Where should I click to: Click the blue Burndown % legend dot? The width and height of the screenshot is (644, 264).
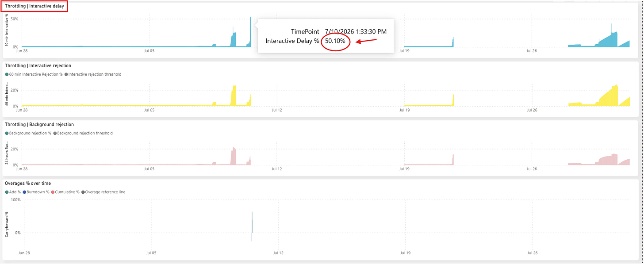(24, 192)
